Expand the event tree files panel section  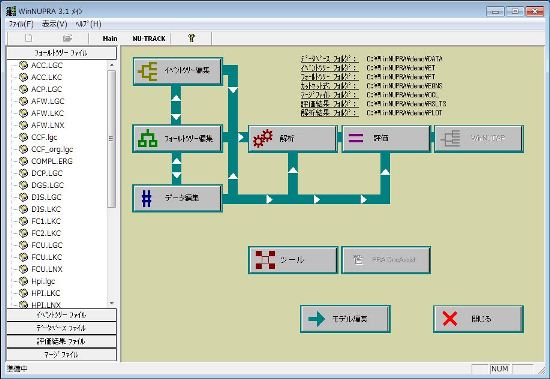pos(61,315)
